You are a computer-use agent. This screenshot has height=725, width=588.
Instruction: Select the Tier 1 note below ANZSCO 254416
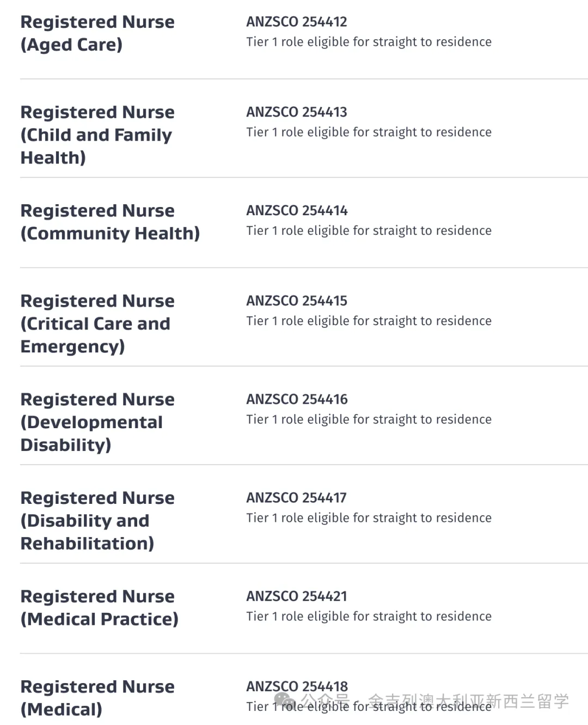[x=369, y=420]
